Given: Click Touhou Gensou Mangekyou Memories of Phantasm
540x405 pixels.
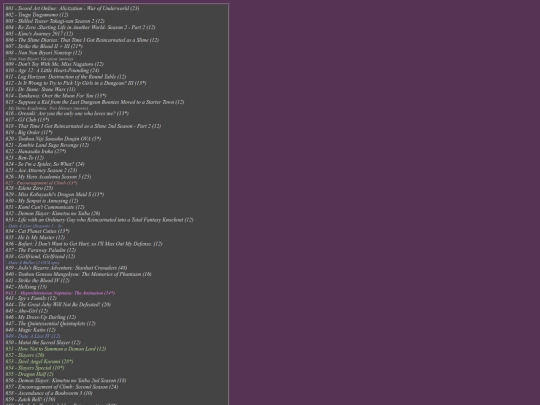Looking at the screenshot, I should point(79,274).
